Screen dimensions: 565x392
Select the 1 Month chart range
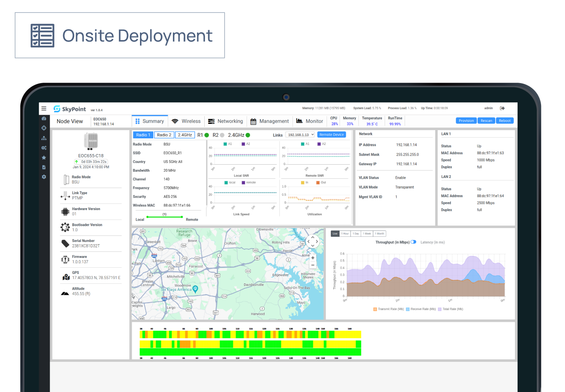click(379, 233)
